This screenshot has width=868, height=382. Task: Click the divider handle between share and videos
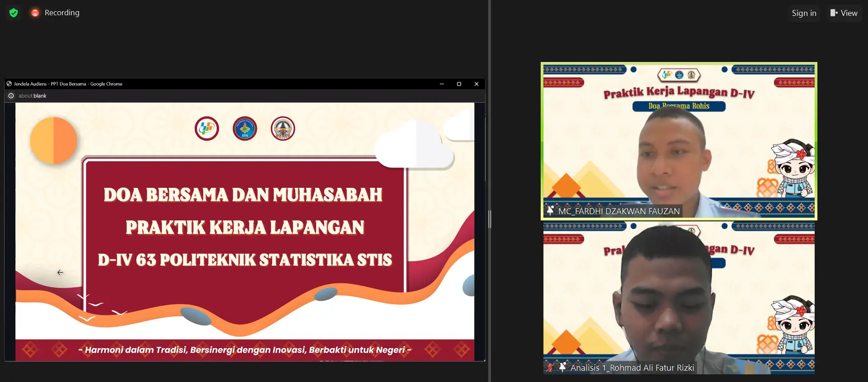pyautogui.click(x=490, y=220)
